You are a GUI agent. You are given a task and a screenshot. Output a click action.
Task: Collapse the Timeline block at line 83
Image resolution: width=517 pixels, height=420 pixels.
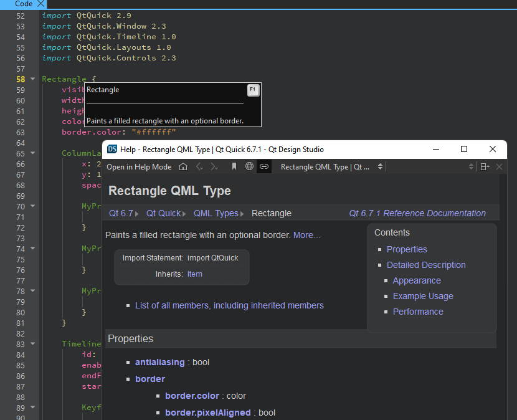pos(32,343)
